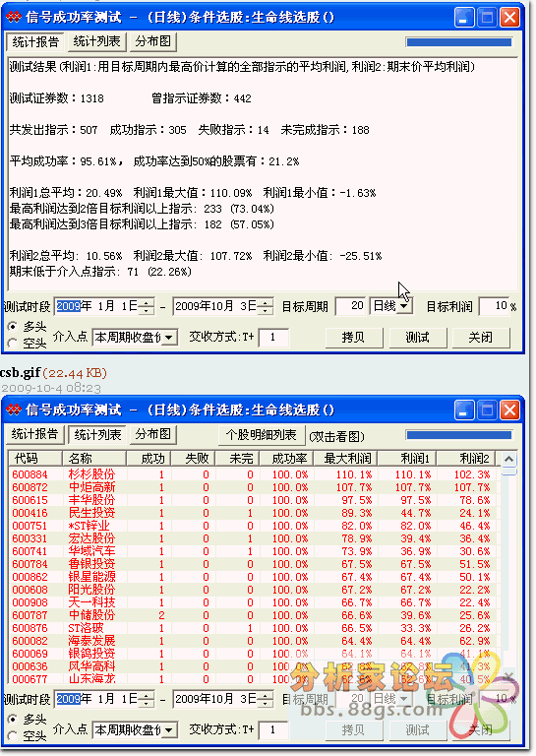The width and height of the screenshot is (536, 756).
Task: Click end date spinner in upper window
Action: coord(265,306)
